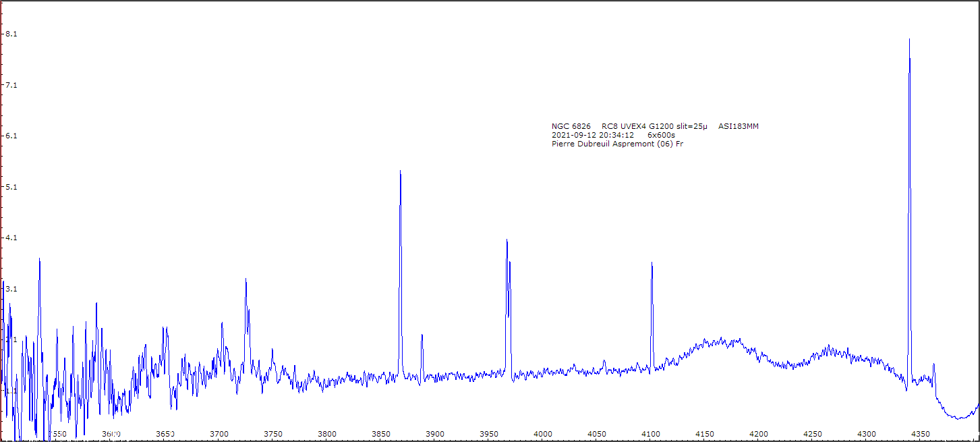Screen dimensions: 980x442
Task: Click the 4200 wavelength axis label
Action: pyautogui.click(x=759, y=433)
